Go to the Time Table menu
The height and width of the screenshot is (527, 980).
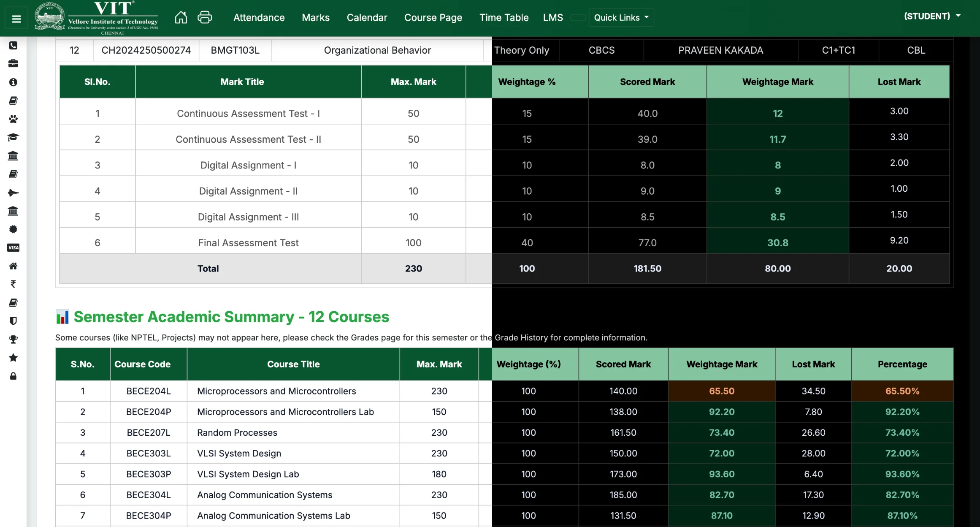504,18
